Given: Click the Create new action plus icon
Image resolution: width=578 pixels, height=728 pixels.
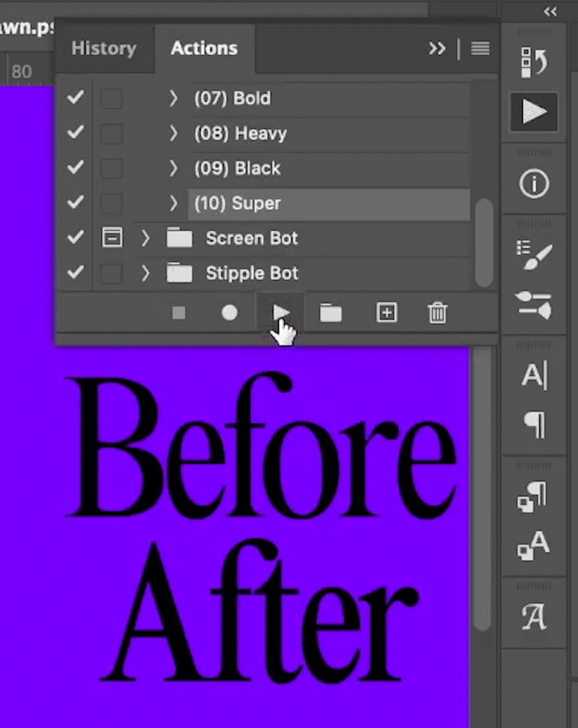Looking at the screenshot, I should 387,313.
